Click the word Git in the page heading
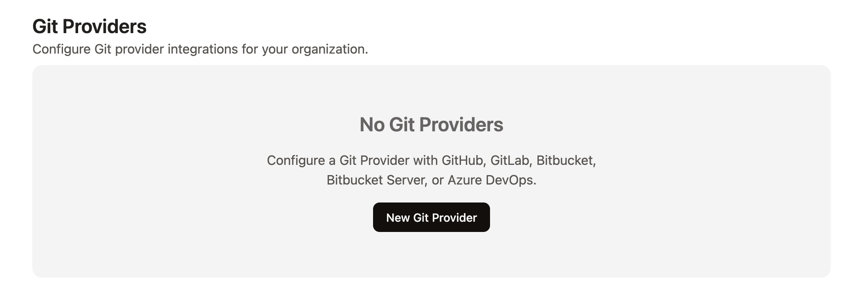 click(45, 27)
